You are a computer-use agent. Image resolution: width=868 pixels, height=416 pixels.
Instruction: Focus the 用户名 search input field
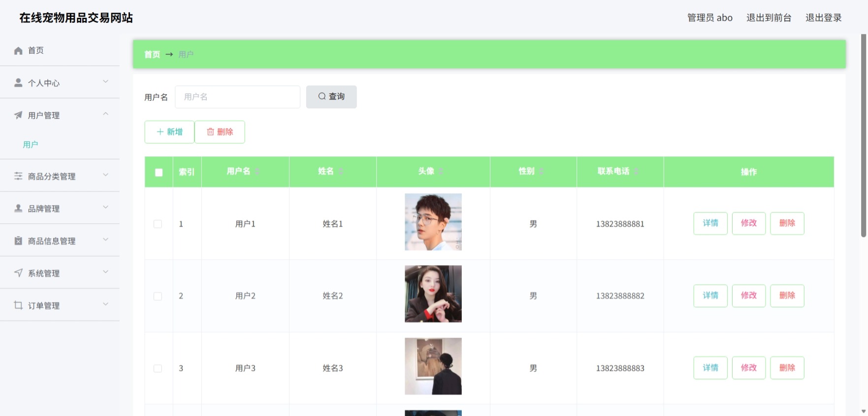[x=238, y=97]
